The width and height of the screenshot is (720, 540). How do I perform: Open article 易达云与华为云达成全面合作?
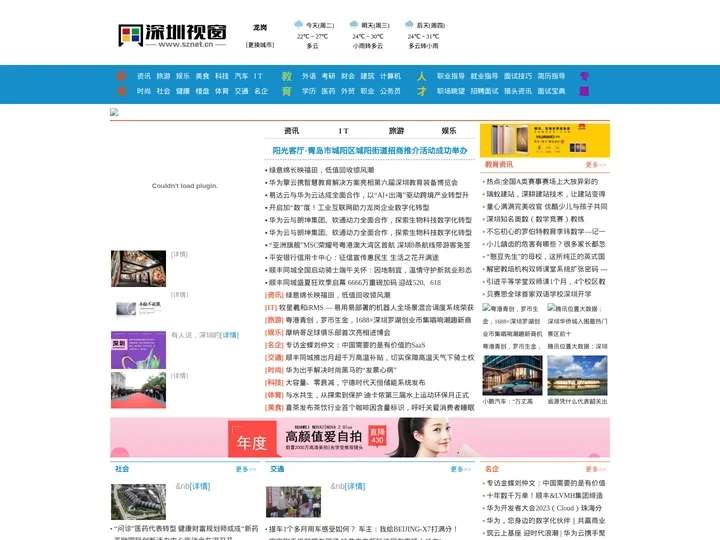[x=369, y=195]
